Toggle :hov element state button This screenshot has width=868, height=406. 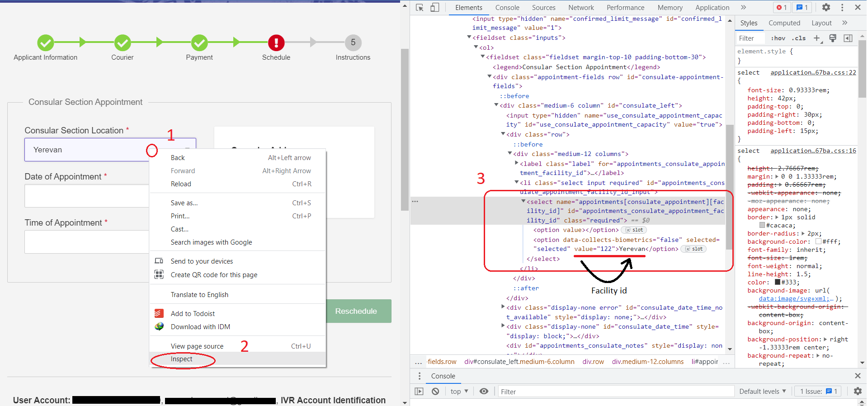pos(778,38)
